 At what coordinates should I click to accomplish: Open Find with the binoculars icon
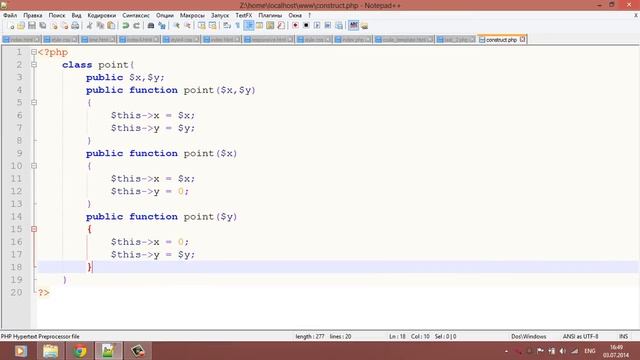150,26
